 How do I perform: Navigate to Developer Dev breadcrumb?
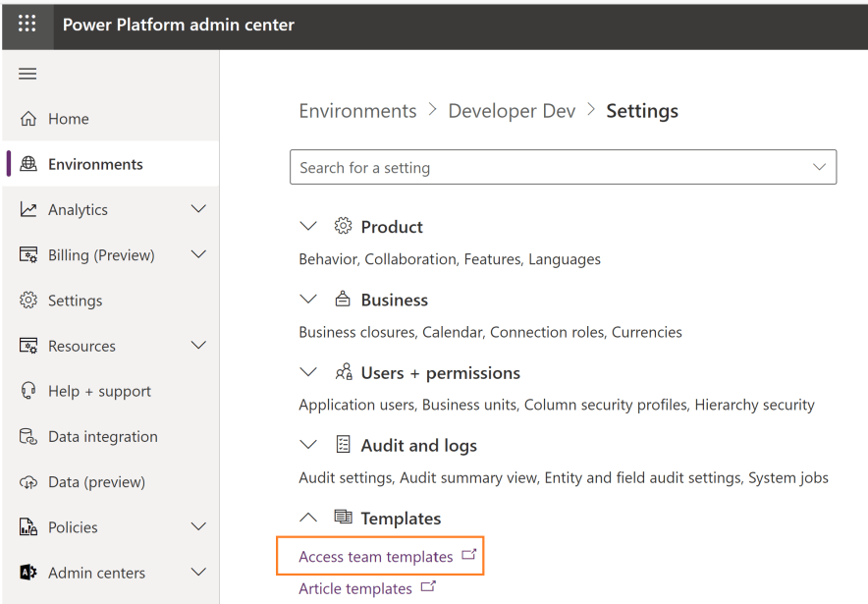512,111
